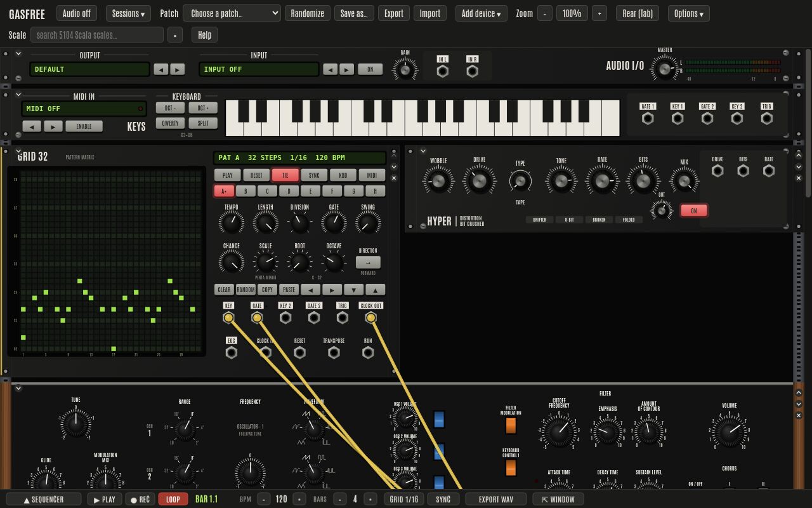This screenshot has height=508, width=812.
Task: Shift pattern up with the up arrow
Action: coord(375,290)
